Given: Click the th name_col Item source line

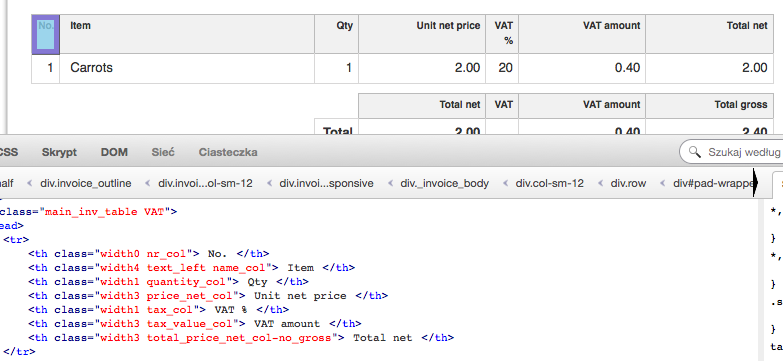Looking at the screenshot, I should pos(191,268).
